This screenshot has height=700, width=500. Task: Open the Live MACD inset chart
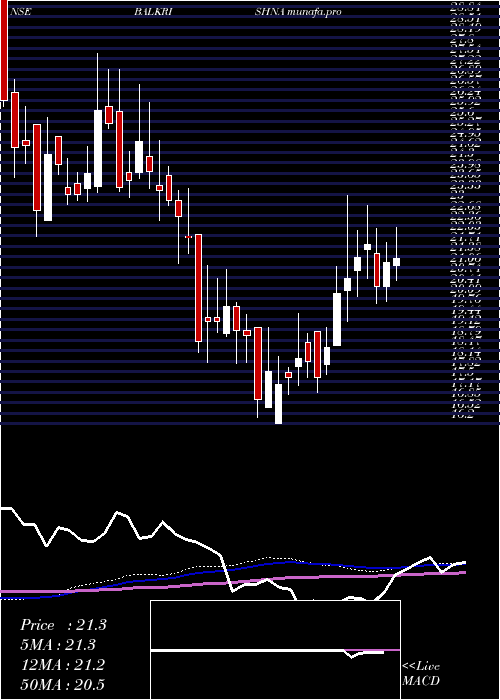point(275,650)
